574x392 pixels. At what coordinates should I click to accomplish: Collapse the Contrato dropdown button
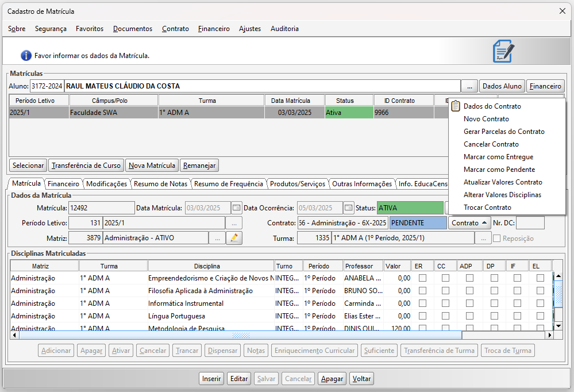(469, 223)
